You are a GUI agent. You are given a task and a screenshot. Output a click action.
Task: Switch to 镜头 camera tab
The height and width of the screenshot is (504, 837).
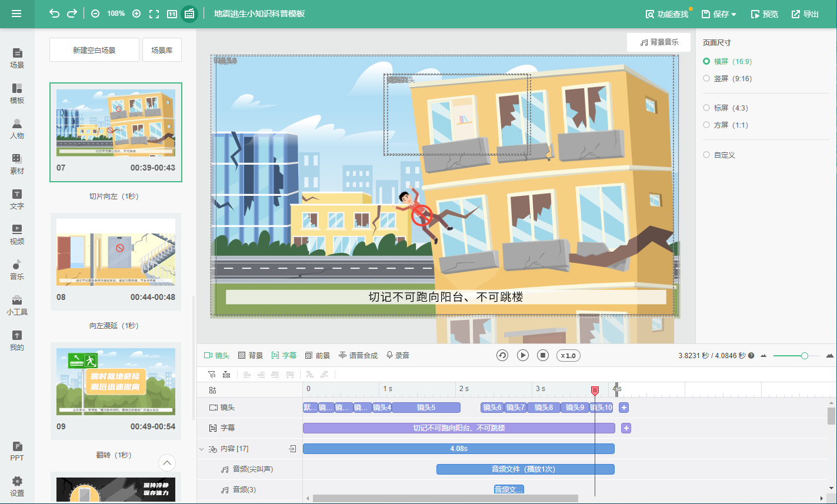pos(216,356)
